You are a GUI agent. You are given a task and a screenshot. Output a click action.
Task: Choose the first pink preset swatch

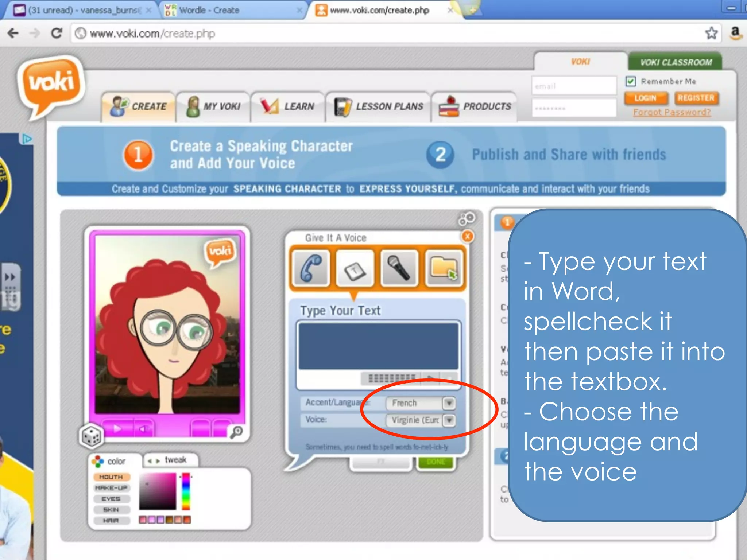(143, 520)
